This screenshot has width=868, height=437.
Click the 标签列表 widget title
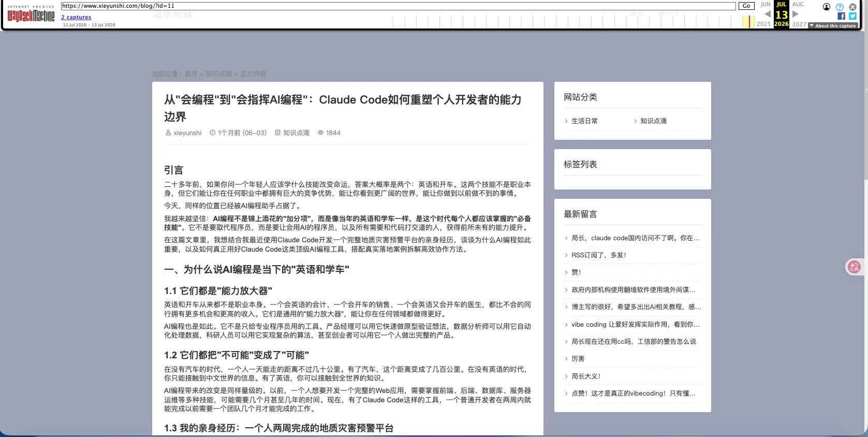580,165
